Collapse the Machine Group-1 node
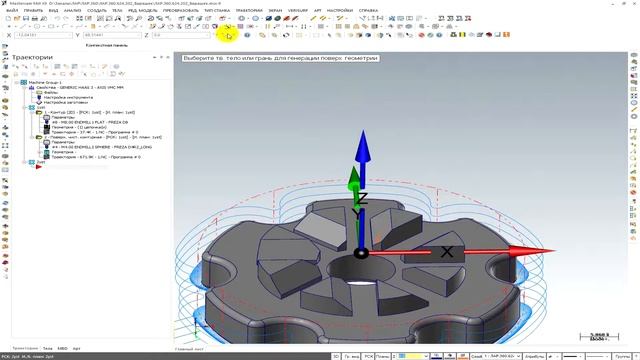This screenshot has height=360, width=640. coord(17,82)
